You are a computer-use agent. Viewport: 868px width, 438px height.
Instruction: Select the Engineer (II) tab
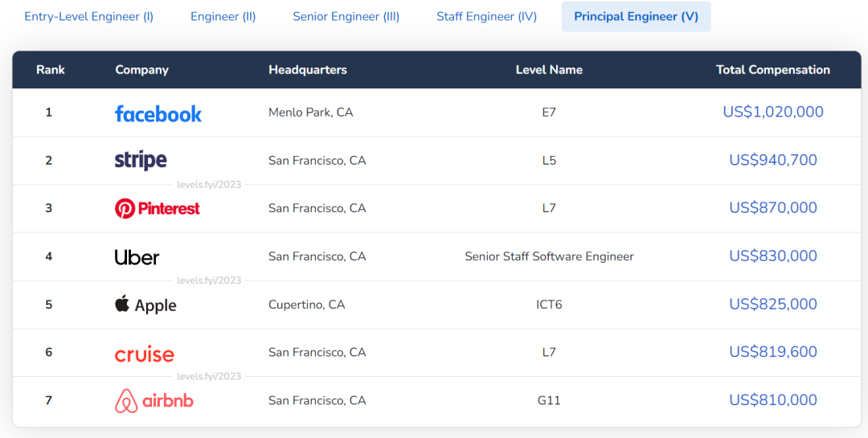coord(223,17)
